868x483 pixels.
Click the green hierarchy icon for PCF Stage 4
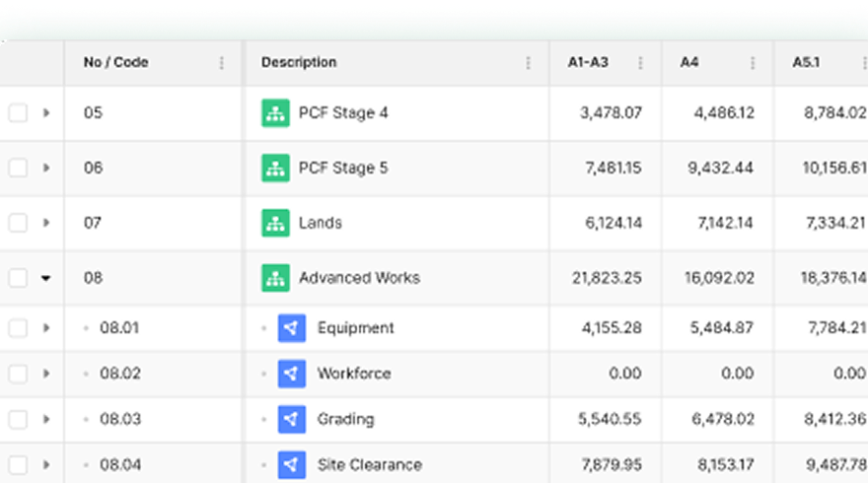275,112
